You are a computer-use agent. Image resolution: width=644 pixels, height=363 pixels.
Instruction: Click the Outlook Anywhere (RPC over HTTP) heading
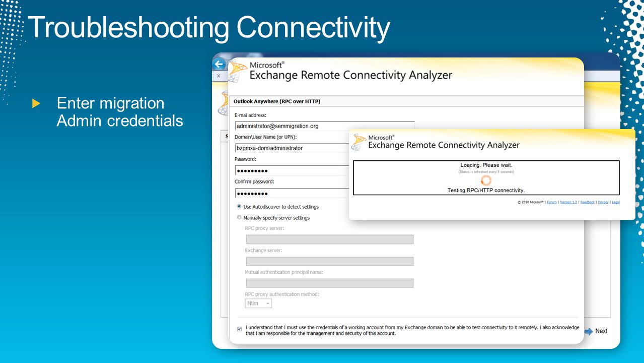pos(277,101)
